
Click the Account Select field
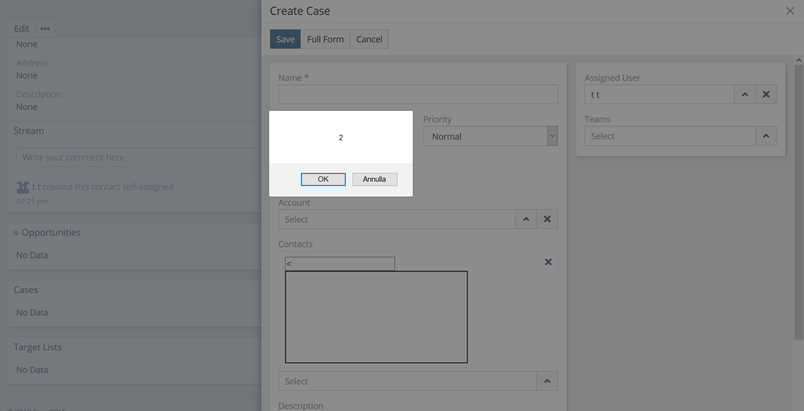coord(397,219)
